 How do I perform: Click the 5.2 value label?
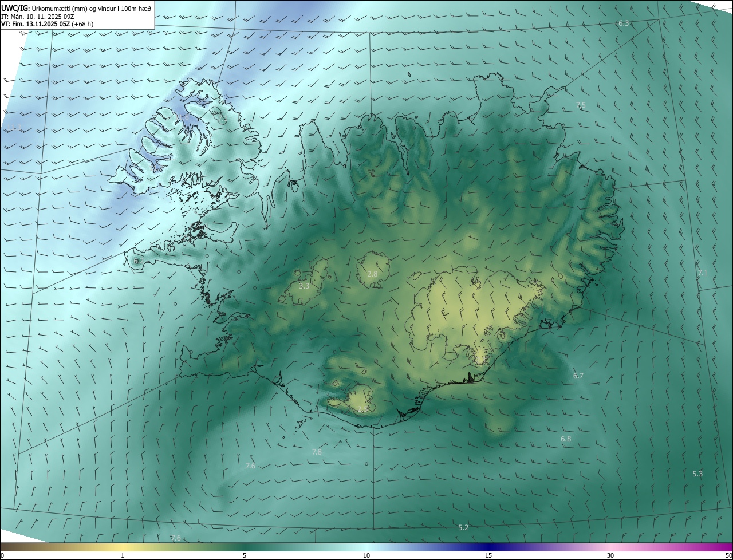(464, 528)
